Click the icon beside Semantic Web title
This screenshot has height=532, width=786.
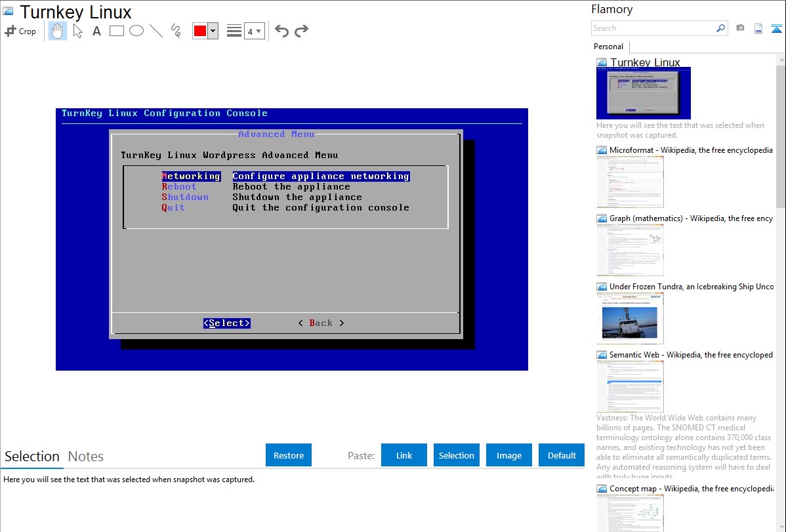click(x=602, y=354)
